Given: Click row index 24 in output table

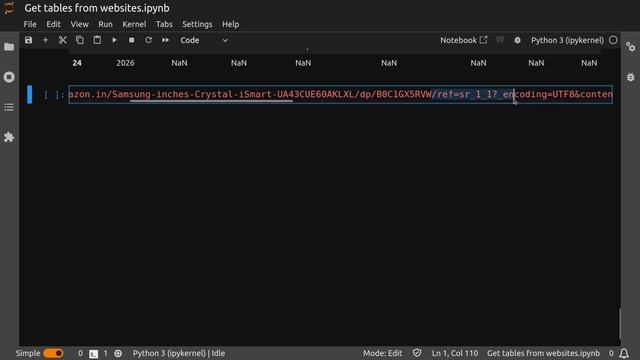Looking at the screenshot, I should [x=77, y=63].
